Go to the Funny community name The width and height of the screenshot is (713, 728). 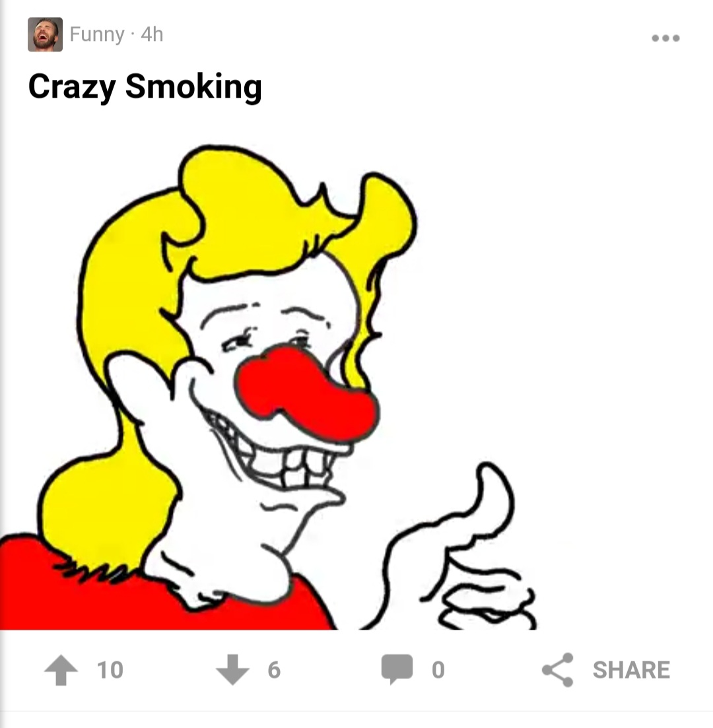coord(97,34)
